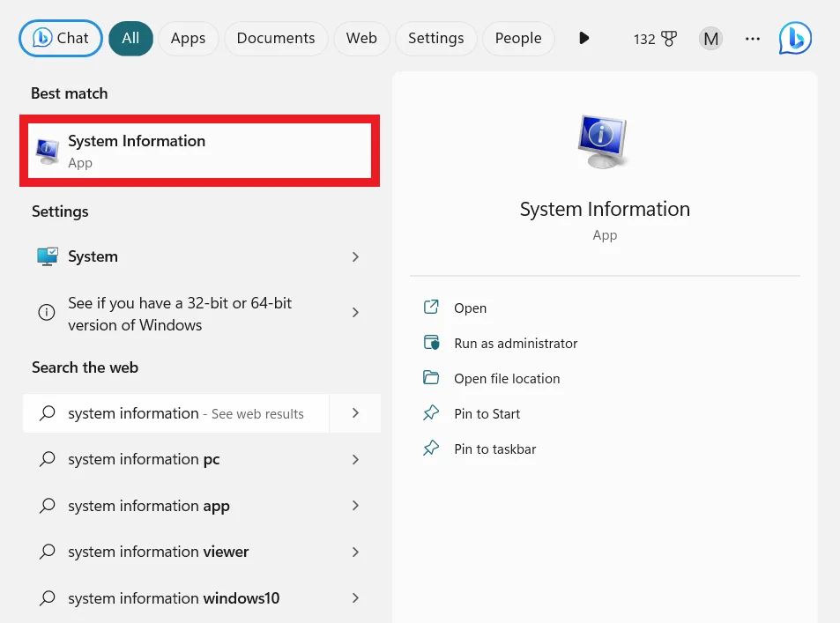Viewport: 840px width, 623px height.
Task: Expand system information pc suggestion arrow
Action: (355, 459)
